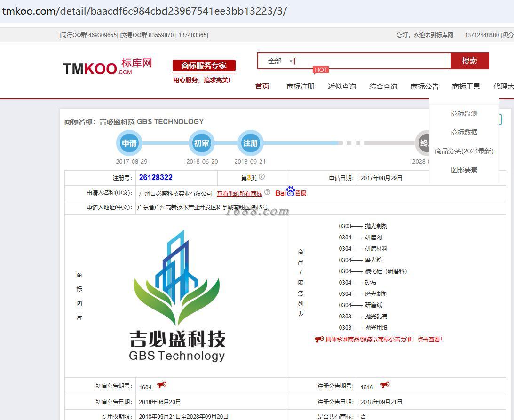
Task: Click account number 13712448880
Action: pos(482,35)
